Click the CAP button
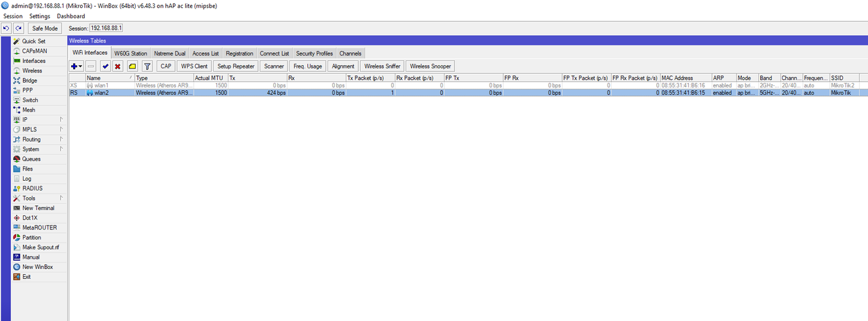The width and height of the screenshot is (868, 321). coord(165,66)
